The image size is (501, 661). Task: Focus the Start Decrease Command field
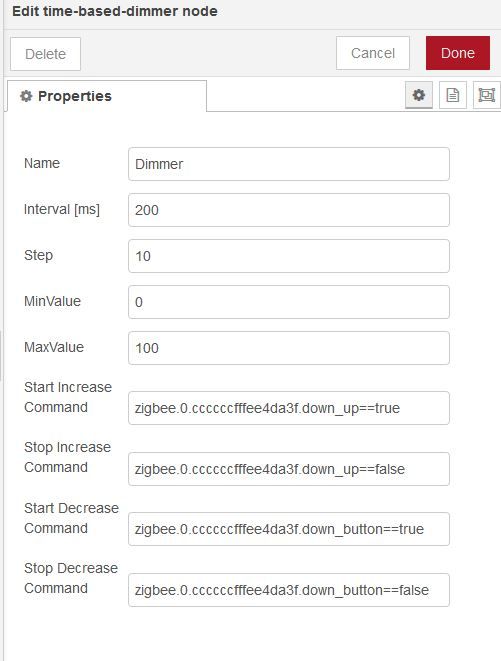[x=289, y=529]
